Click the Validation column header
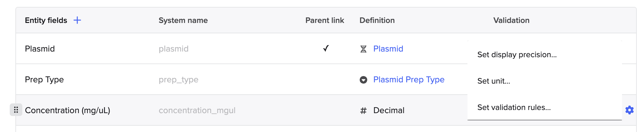The image size is (644, 132). coord(511,20)
